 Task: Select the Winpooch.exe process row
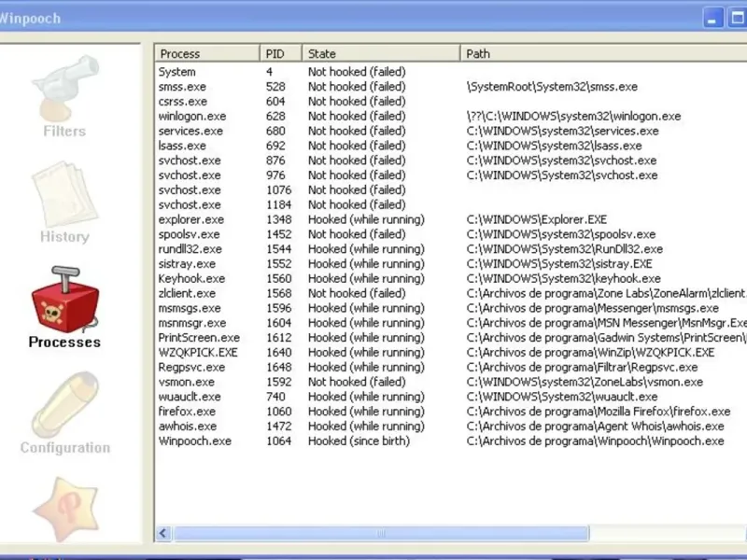[x=451, y=441]
